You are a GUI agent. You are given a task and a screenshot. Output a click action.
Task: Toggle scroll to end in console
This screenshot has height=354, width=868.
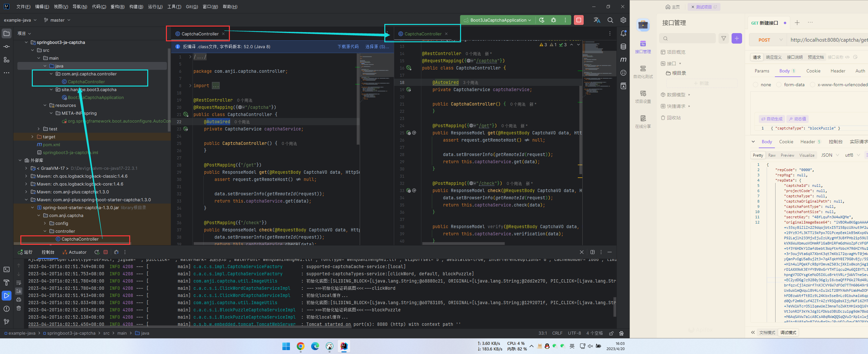click(x=19, y=291)
